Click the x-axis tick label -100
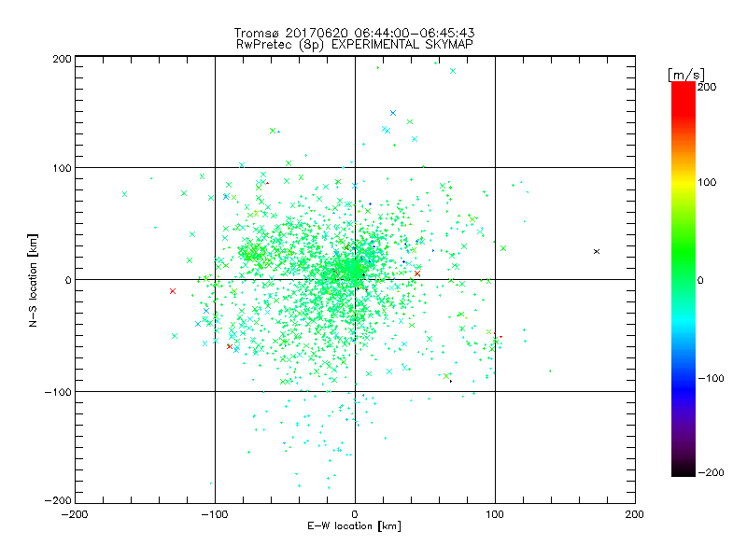Screen dimensions: 747x560 click(215, 514)
